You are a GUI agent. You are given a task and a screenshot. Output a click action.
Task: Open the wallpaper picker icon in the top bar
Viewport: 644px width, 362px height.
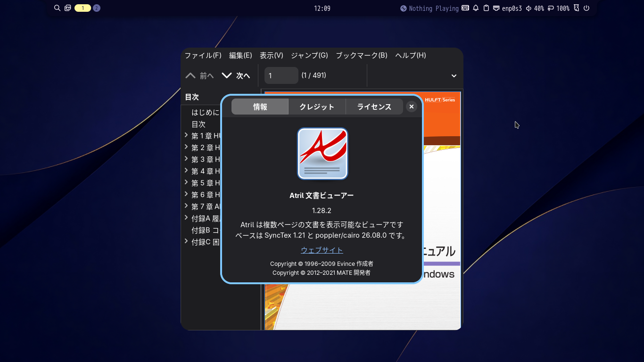pyautogui.click(x=68, y=8)
